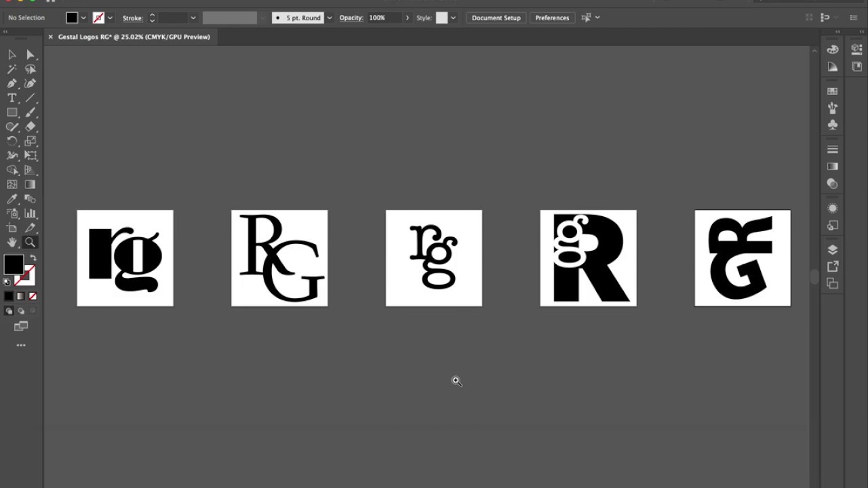Open the Layers panel
868x488 pixels.
tap(833, 249)
